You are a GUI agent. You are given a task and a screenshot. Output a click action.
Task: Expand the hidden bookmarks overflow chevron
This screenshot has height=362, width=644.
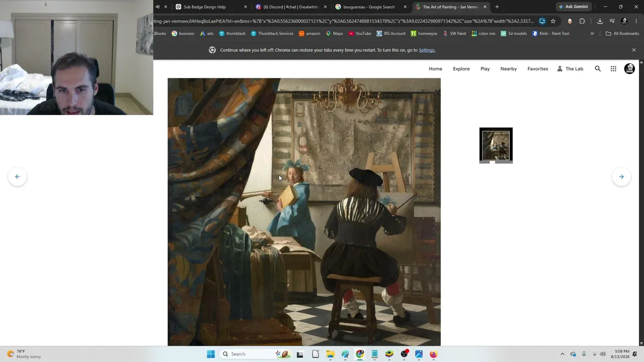592,34
